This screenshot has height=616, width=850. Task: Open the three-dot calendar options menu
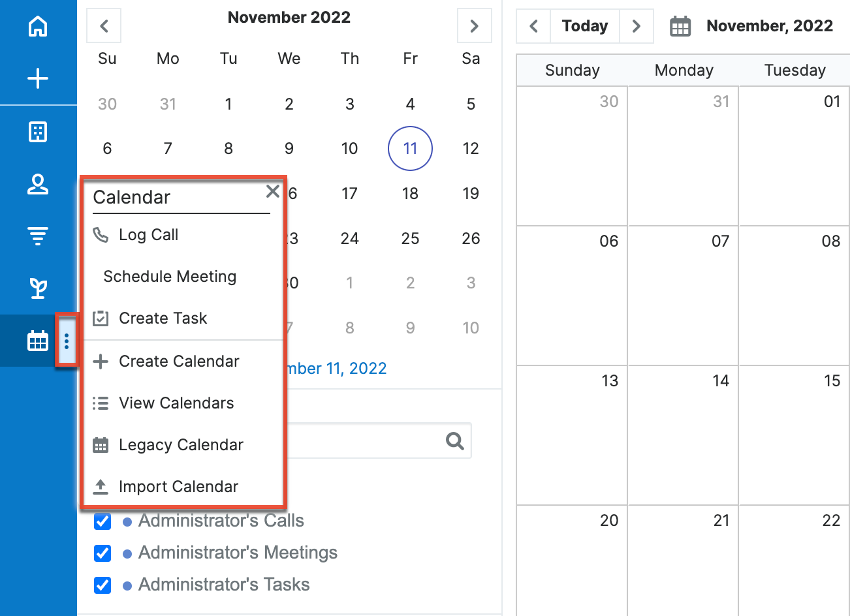pyautogui.click(x=67, y=341)
